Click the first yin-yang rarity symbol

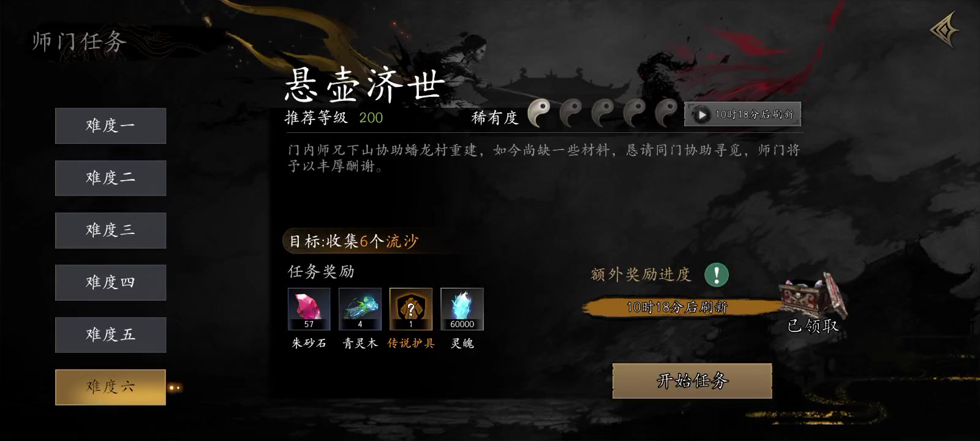[x=539, y=113]
